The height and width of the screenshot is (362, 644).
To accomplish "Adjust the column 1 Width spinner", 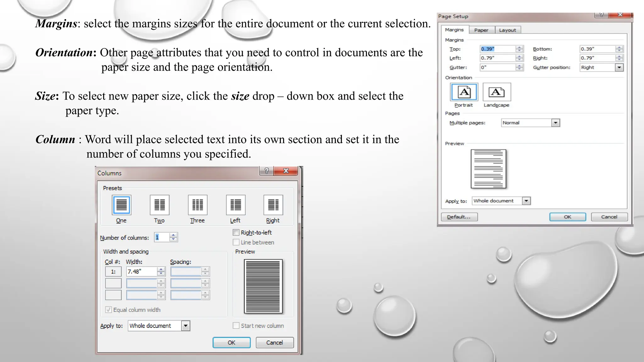I will [x=161, y=271].
